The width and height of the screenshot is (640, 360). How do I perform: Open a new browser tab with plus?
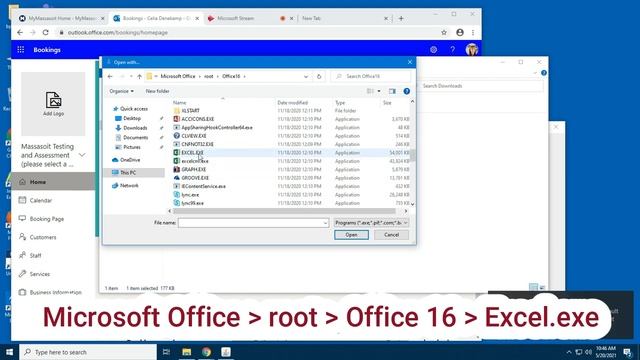(x=401, y=18)
